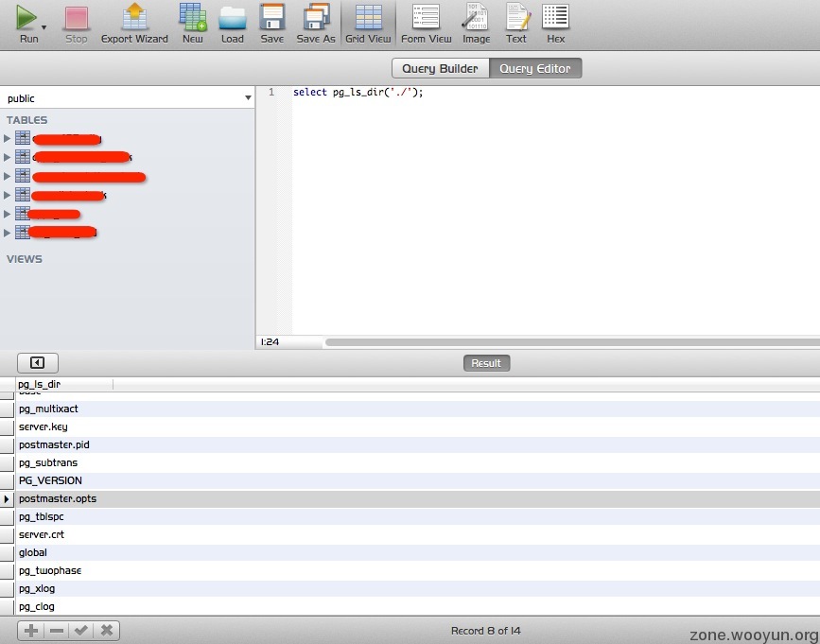Open the Run button dropdown arrow
The image size is (820, 644).
coord(44,28)
